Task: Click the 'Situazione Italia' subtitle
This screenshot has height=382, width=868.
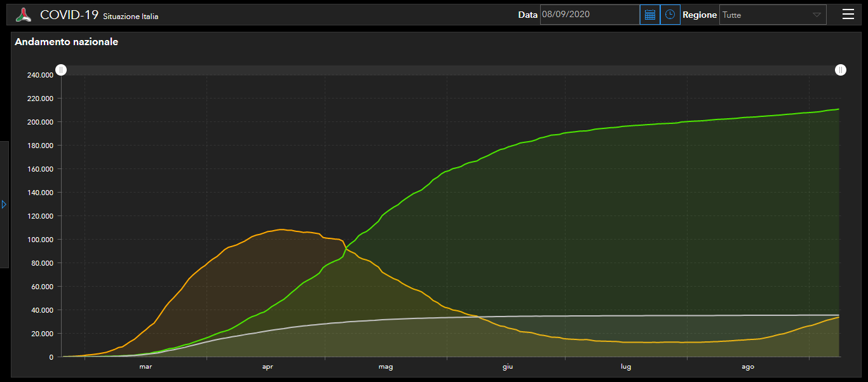Action: pos(130,17)
